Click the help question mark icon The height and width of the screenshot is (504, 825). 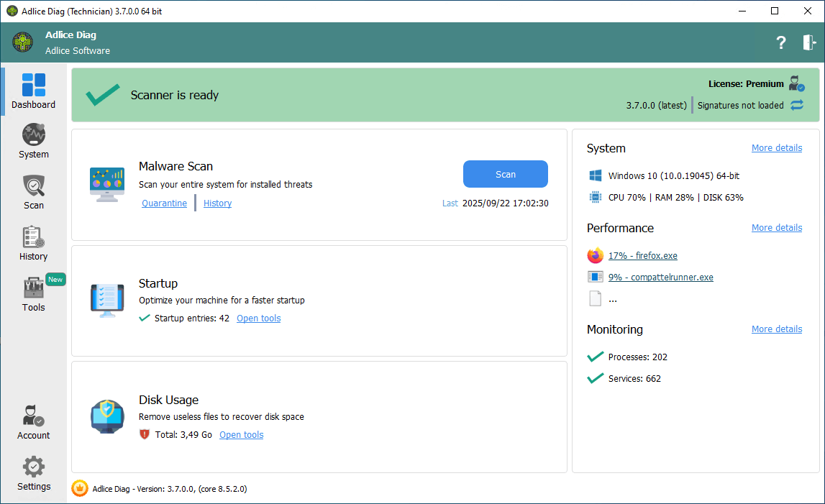click(x=781, y=42)
